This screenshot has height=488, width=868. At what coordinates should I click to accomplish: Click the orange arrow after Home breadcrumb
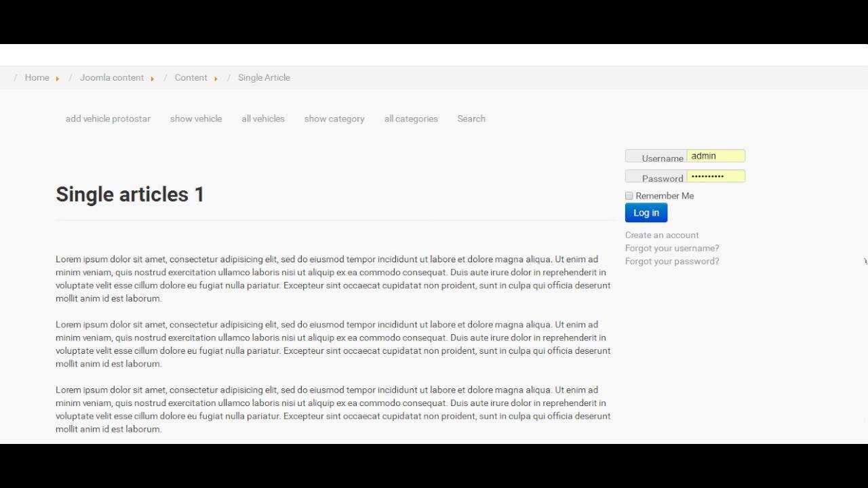(x=58, y=79)
